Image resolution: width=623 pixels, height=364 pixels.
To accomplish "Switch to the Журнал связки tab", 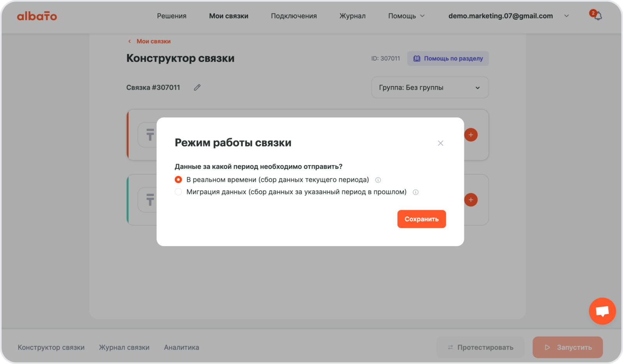I will [124, 347].
